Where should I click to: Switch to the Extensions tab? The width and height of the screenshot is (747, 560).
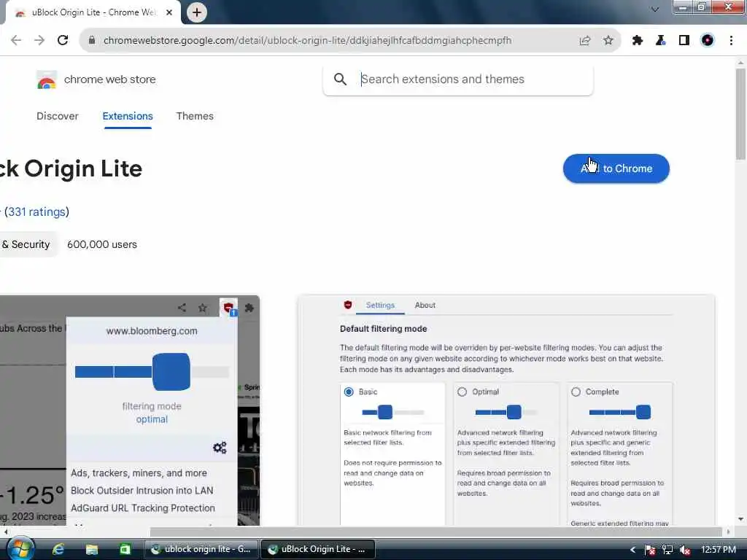(x=128, y=116)
